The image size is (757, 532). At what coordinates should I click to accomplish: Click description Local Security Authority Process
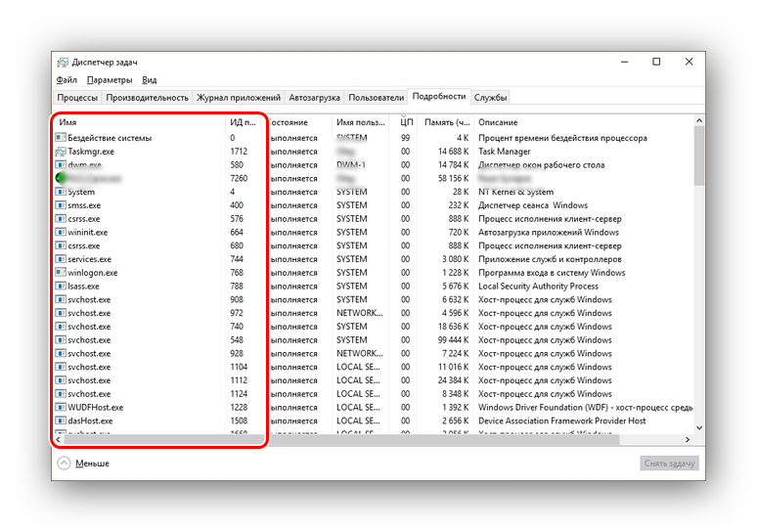click(538, 287)
